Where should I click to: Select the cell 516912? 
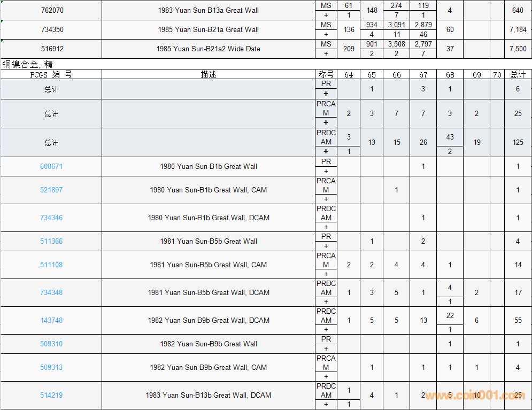(x=51, y=49)
